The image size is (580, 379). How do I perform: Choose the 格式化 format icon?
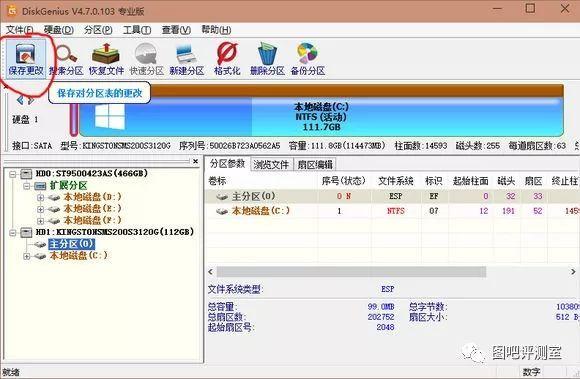pyautogui.click(x=227, y=58)
